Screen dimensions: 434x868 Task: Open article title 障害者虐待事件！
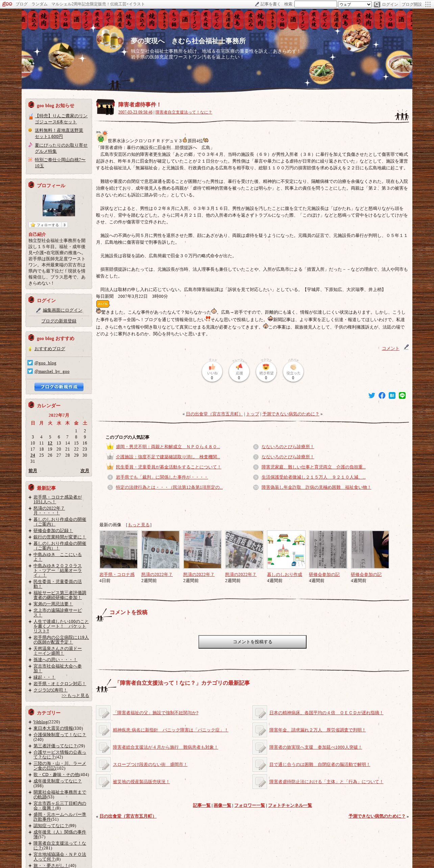140,105
